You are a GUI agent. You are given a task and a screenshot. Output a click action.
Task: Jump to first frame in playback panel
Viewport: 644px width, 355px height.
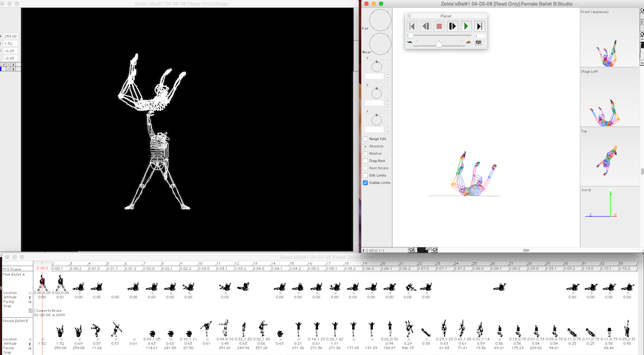[412, 26]
